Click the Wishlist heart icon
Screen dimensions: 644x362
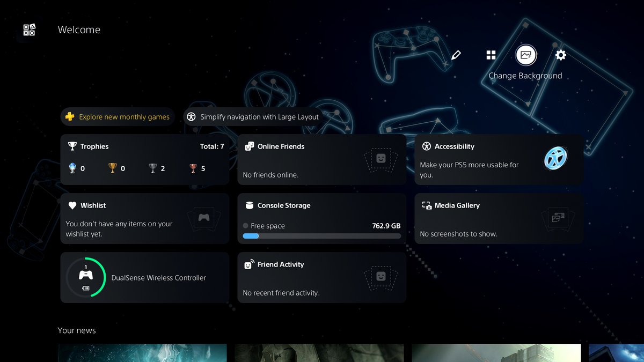pos(72,205)
